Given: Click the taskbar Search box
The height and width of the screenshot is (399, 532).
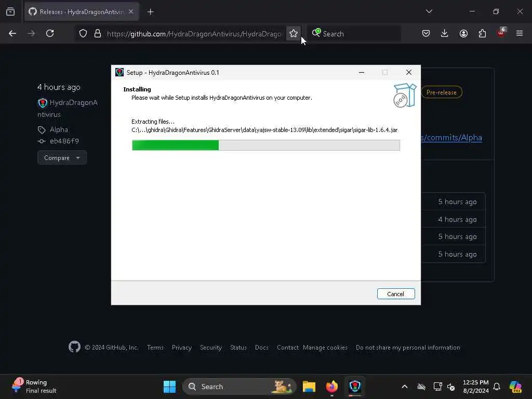Looking at the screenshot, I should coord(239,387).
